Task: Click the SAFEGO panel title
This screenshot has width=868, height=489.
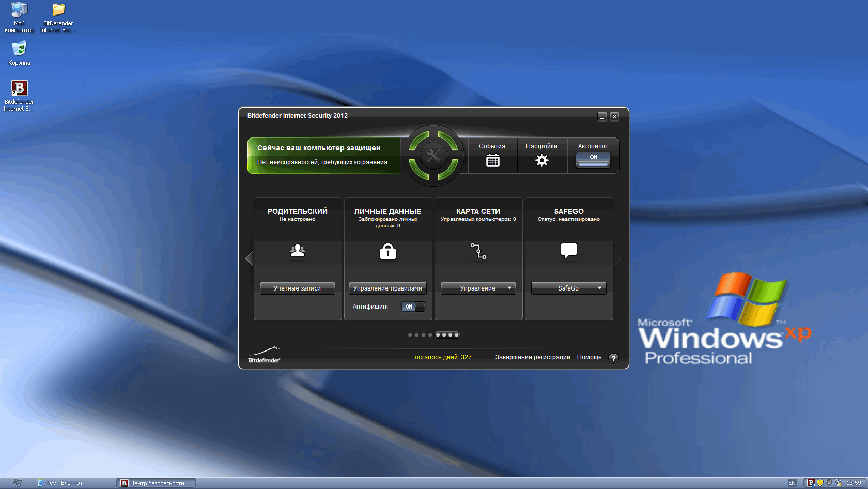Action: [569, 211]
